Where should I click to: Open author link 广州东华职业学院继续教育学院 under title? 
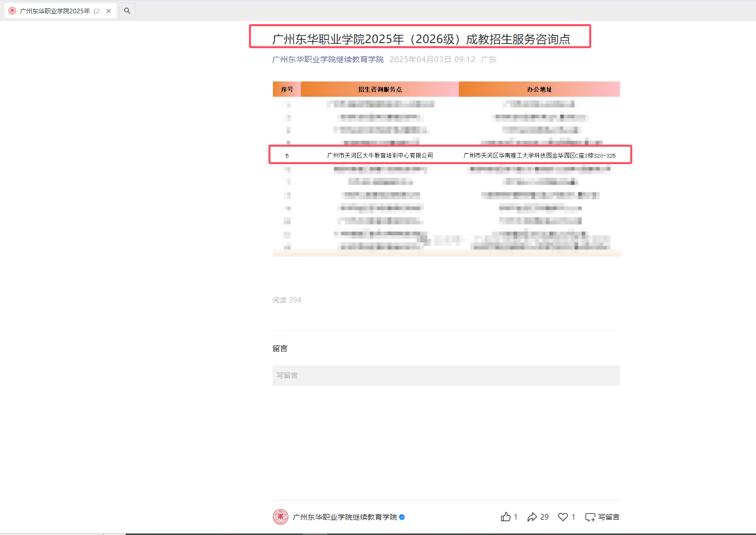pos(328,60)
